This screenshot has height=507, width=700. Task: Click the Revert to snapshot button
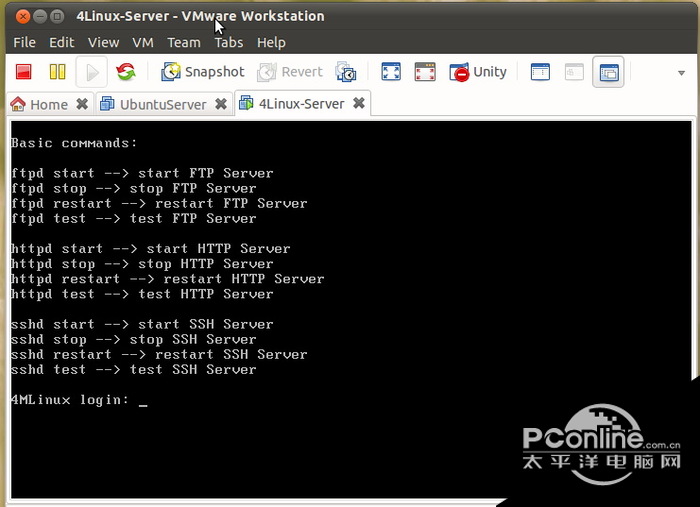click(290, 72)
